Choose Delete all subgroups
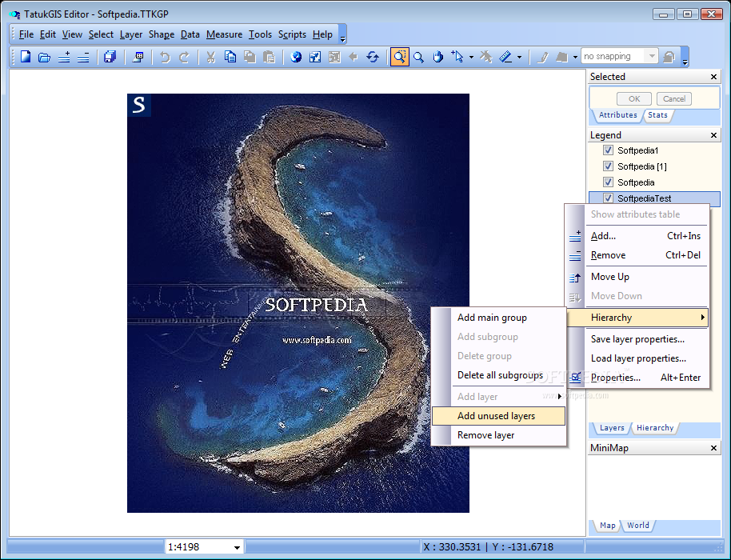 coord(498,375)
